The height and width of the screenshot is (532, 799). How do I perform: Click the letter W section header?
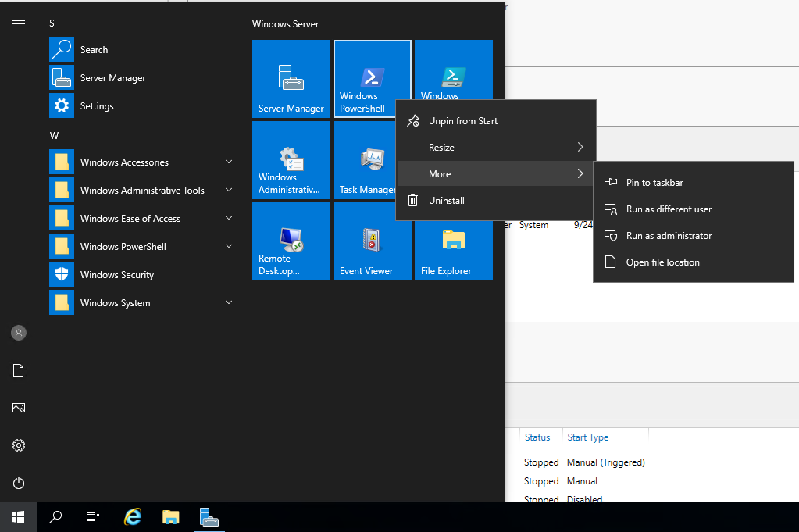tap(54, 136)
